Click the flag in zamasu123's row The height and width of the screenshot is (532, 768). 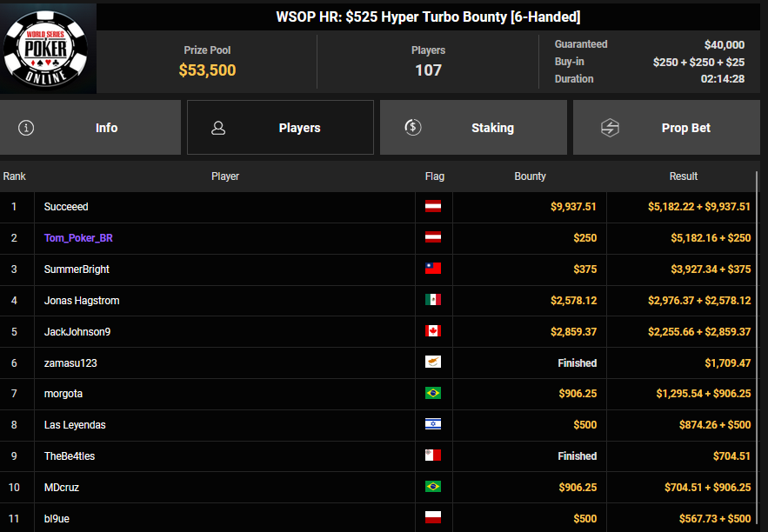pyautogui.click(x=433, y=362)
